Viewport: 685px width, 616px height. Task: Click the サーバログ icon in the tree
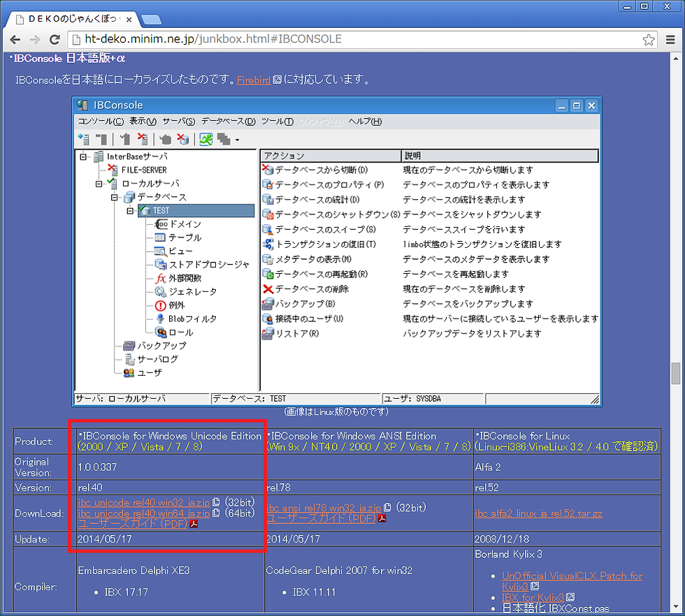[x=129, y=359]
